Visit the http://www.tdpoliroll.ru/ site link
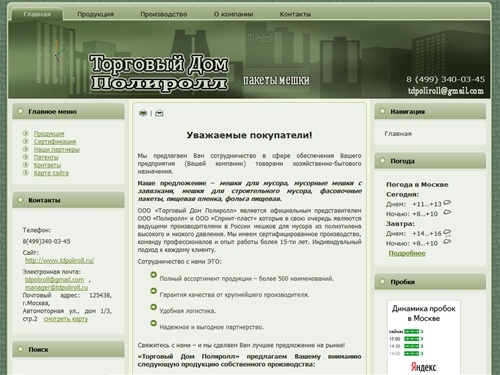The height and width of the screenshot is (375, 500). tap(60, 260)
